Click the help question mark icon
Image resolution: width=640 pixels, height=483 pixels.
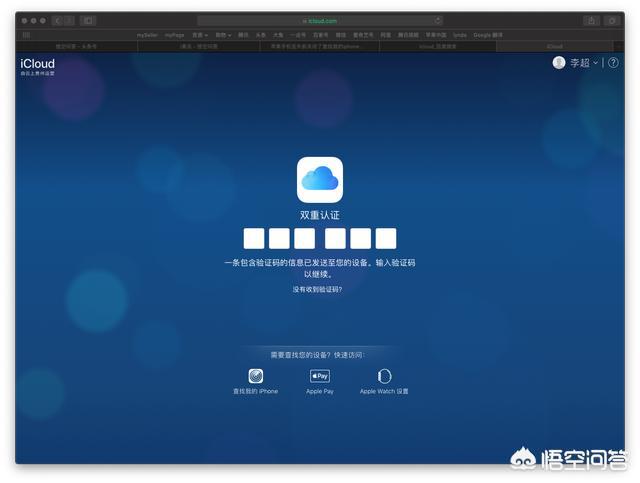613,63
